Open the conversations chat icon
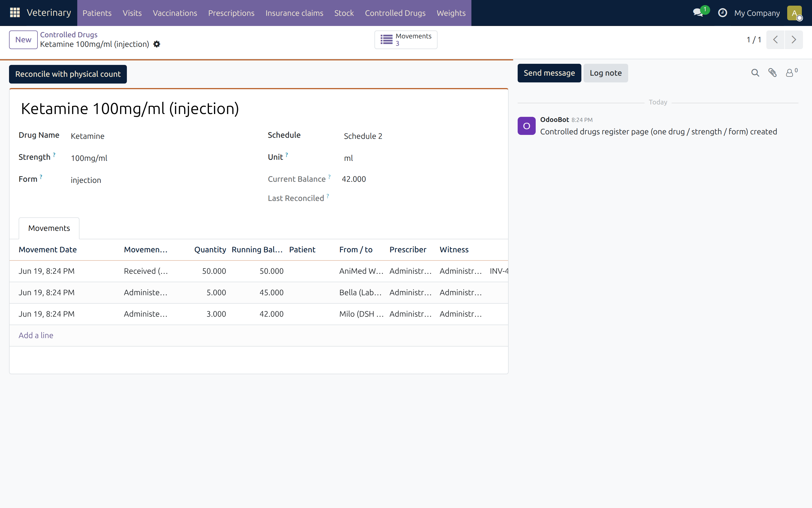This screenshot has width=812, height=508. [698, 13]
